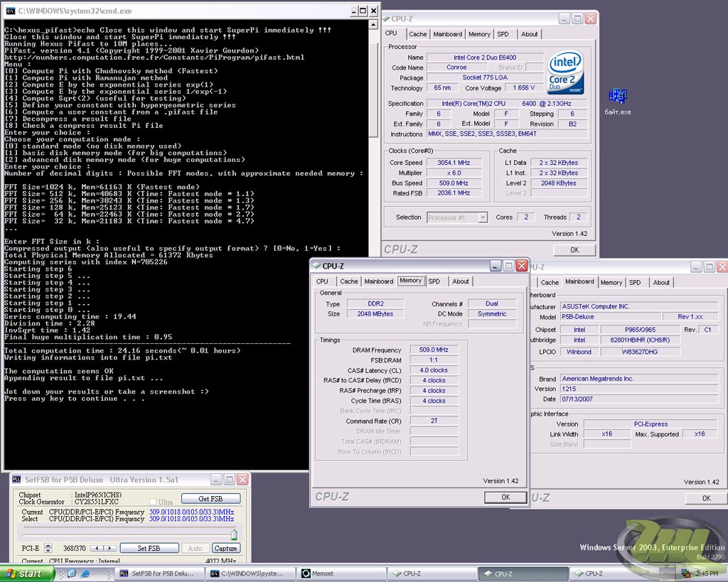Click the CPU-Z taskbar button nearest the system tray

click(x=615, y=573)
